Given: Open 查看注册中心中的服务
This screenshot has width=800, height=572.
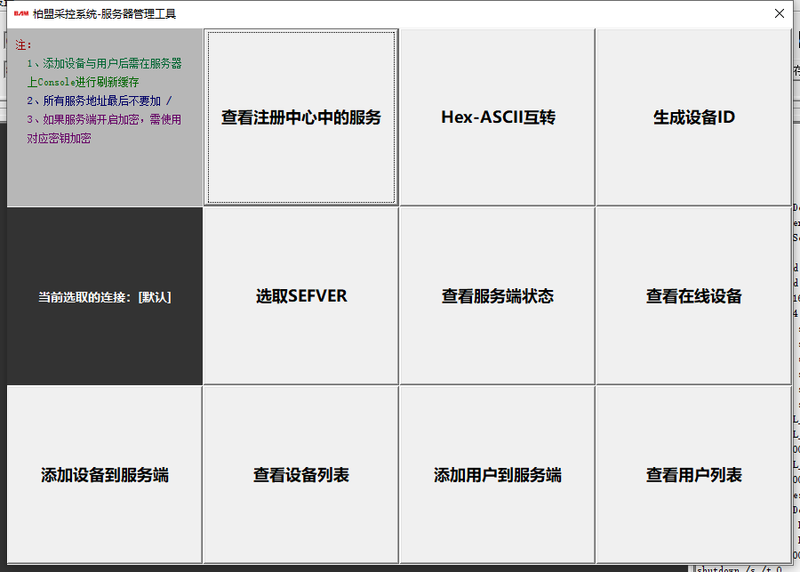Looking at the screenshot, I should click(301, 117).
